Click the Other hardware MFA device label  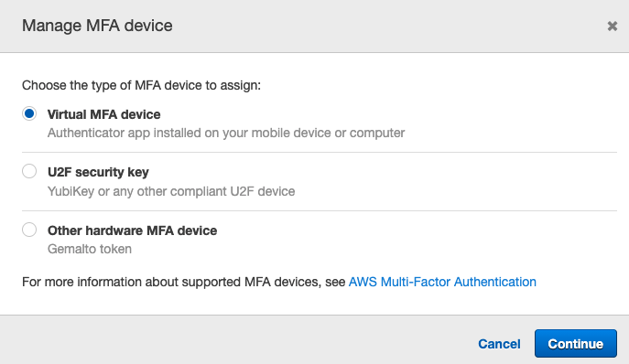[133, 230]
